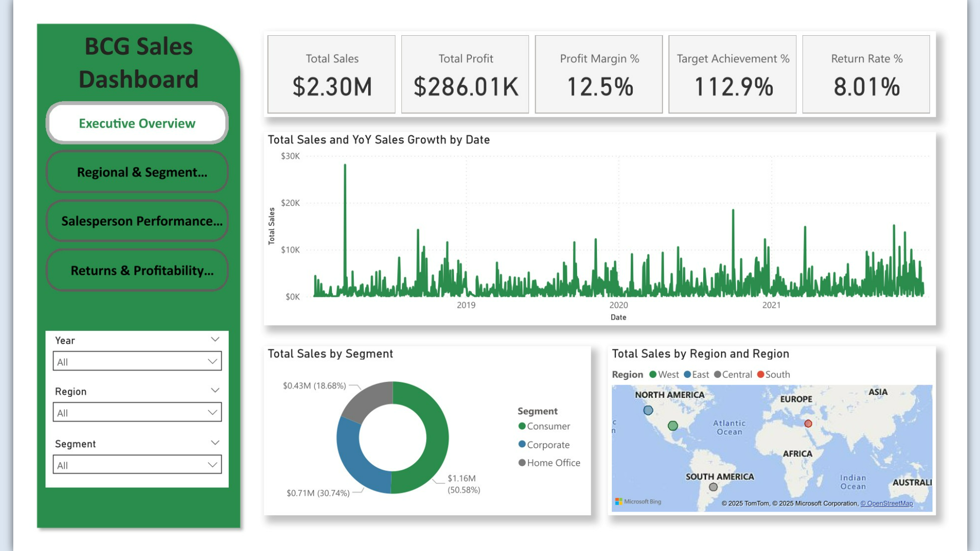Click the Microsoft Bing logo on map
This screenshot has width=980, height=551.
(x=638, y=501)
